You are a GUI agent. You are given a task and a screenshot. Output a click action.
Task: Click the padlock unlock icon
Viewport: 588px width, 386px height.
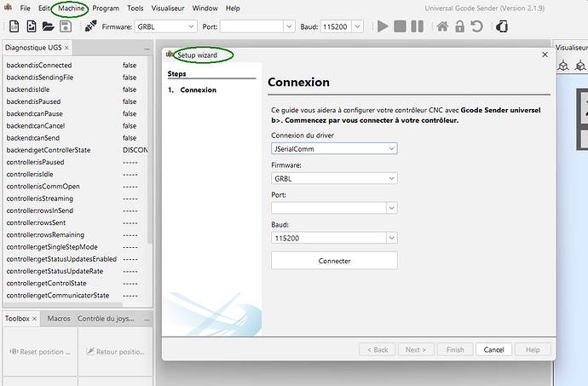point(459,26)
